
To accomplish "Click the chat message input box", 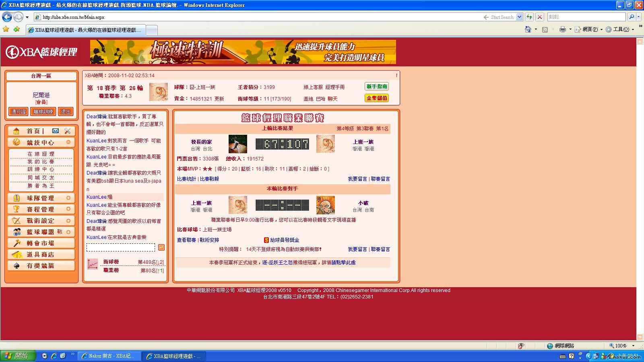I will coord(120,247).
